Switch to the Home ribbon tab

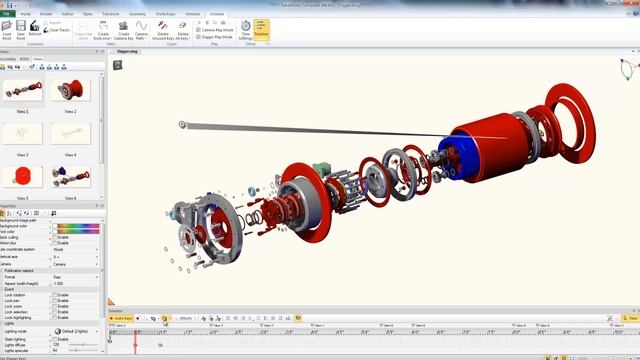(25, 14)
